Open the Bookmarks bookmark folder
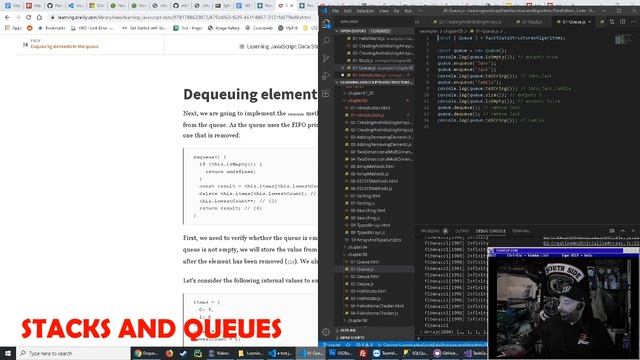This screenshot has height=360, width=640. (52, 28)
